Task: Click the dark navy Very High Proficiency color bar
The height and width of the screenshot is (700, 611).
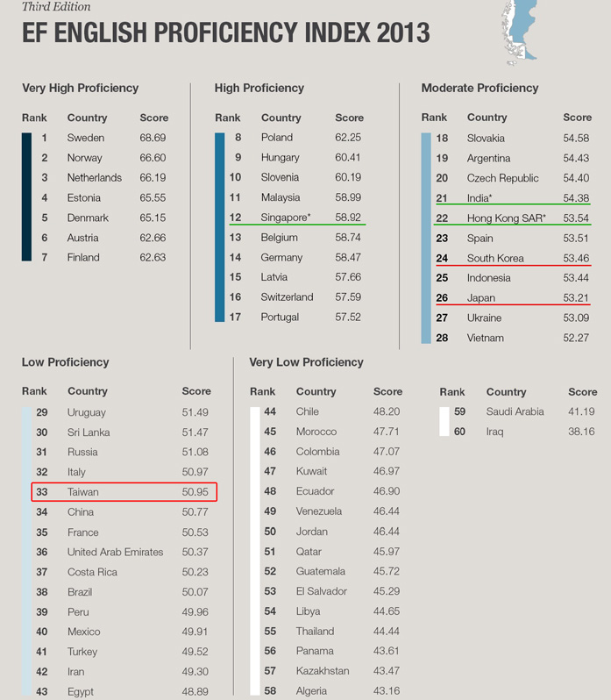Action: pyautogui.click(x=27, y=196)
